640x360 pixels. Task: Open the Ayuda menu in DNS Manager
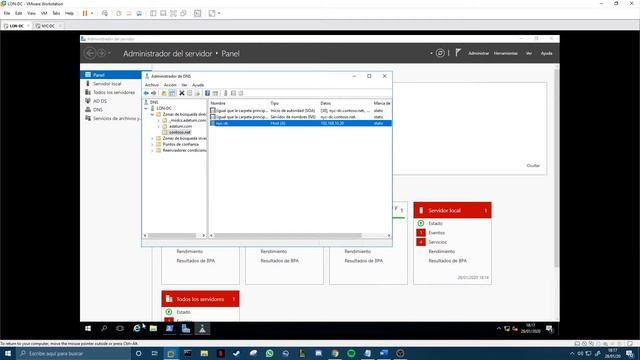pyautogui.click(x=198, y=85)
